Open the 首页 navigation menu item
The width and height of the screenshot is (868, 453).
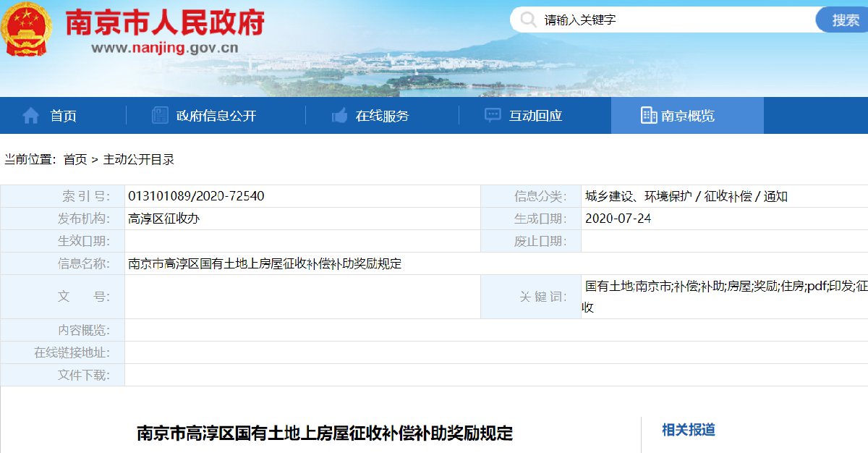tap(63, 116)
